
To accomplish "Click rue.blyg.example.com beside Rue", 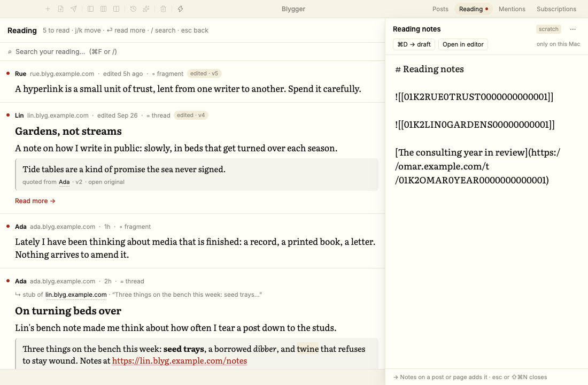I will (62, 74).
